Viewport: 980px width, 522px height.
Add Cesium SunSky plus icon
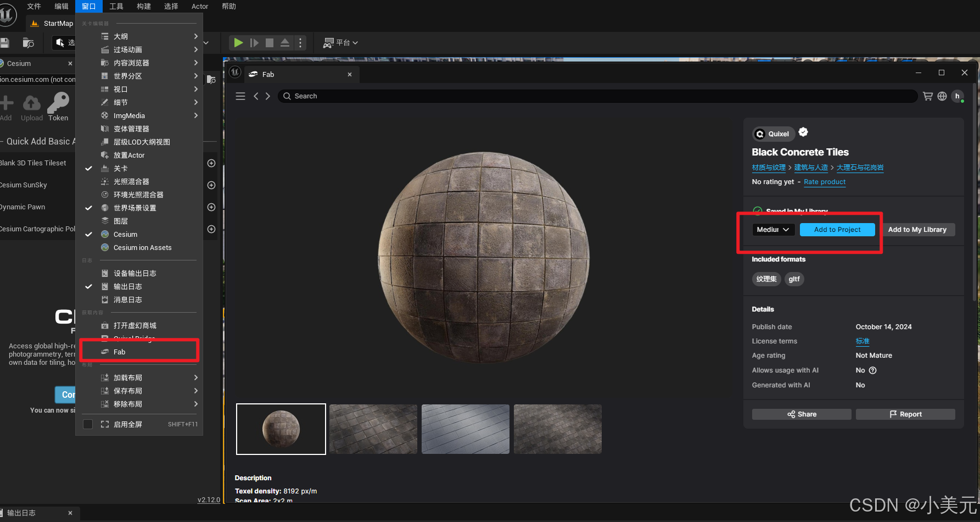coord(211,185)
